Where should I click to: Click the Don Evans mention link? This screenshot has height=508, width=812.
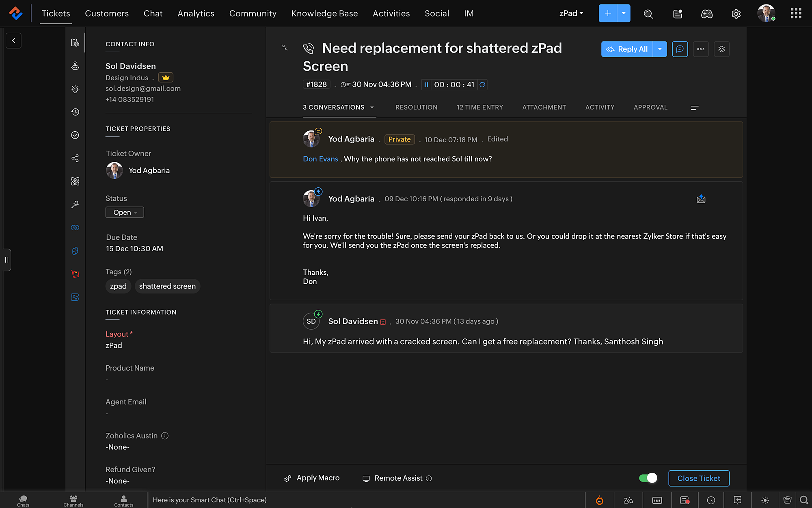(x=320, y=159)
